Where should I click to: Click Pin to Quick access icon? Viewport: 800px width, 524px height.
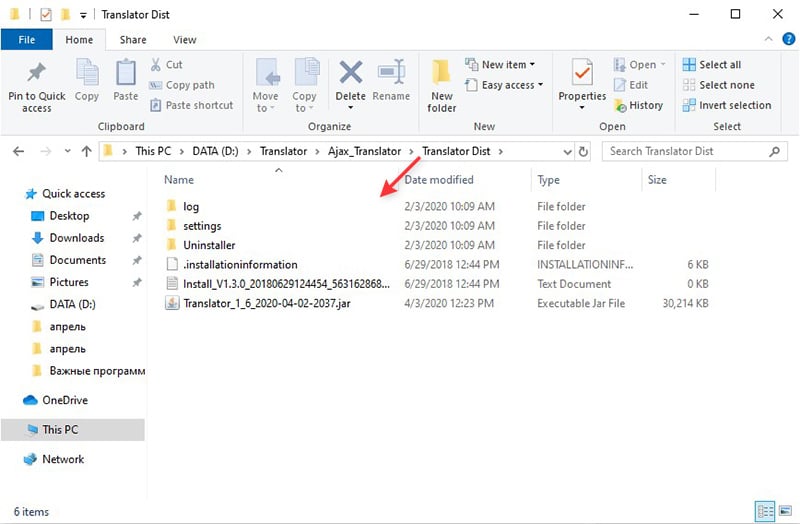(36, 73)
